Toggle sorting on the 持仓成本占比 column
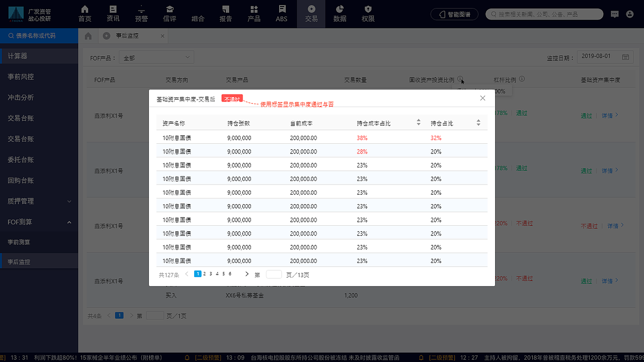This screenshot has height=362, width=644. pos(418,122)
